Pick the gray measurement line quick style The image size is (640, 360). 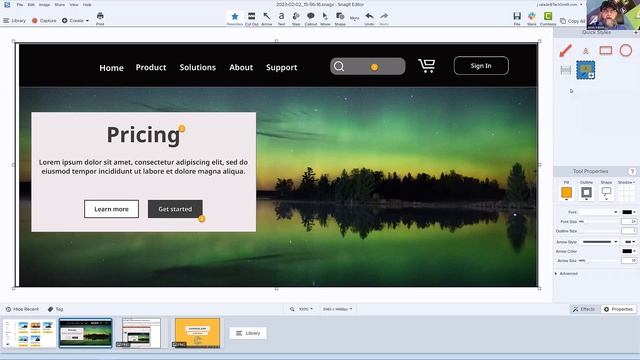(x=566, y=70)
